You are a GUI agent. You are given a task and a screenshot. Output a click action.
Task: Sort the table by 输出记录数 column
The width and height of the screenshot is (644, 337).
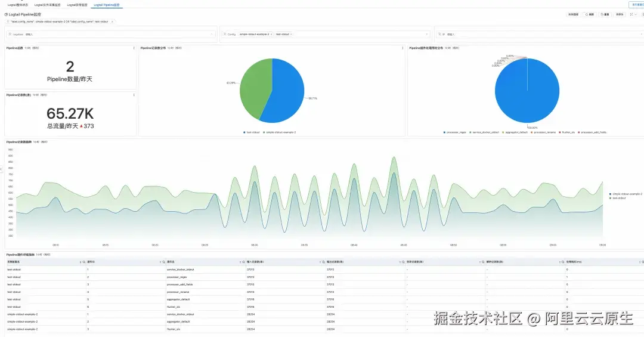400,262
